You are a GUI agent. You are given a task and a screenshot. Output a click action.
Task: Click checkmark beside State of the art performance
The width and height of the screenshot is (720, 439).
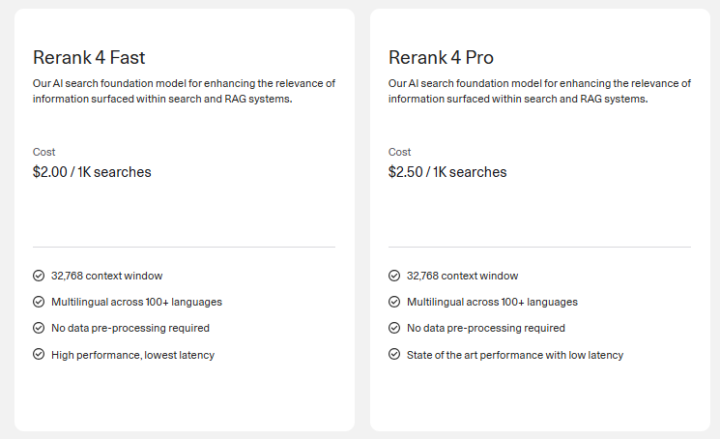(x=395, y=354)
